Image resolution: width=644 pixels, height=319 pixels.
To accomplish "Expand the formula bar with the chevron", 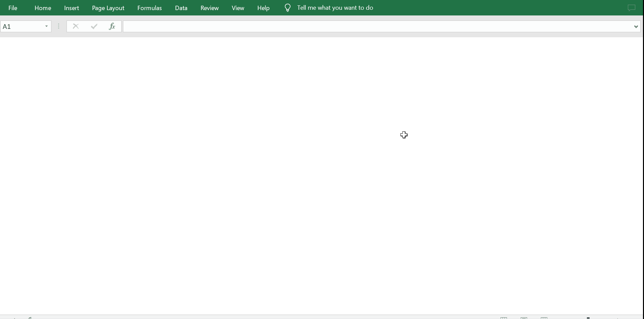I will pyautogui.click(x=636, y=27).
